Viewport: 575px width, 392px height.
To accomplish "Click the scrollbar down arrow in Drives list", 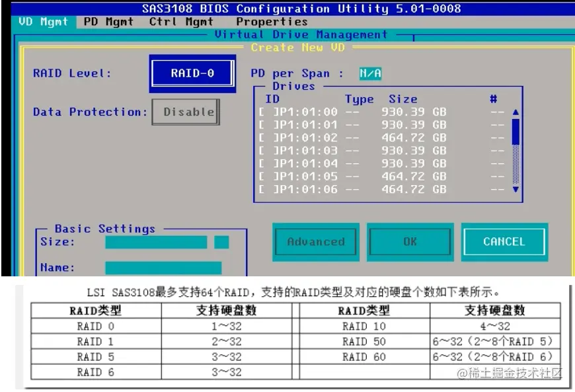I will pos(516,190).
